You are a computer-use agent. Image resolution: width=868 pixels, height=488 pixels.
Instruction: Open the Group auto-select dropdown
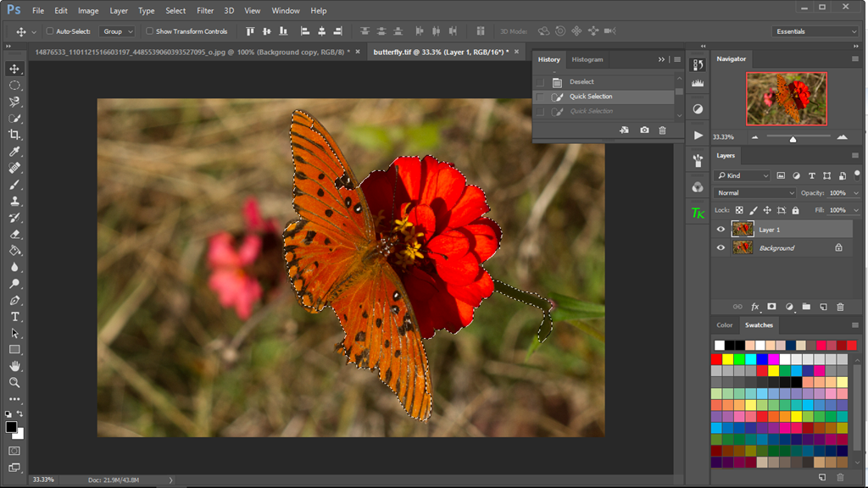(117, 31)
